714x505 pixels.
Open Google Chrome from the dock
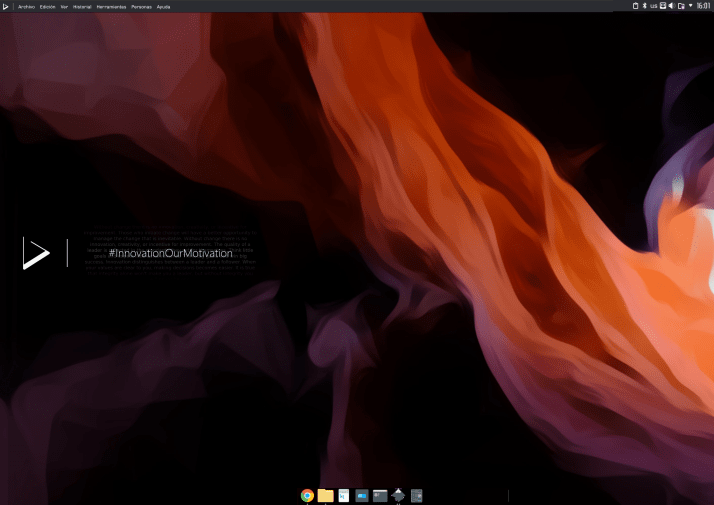(308, 495)
